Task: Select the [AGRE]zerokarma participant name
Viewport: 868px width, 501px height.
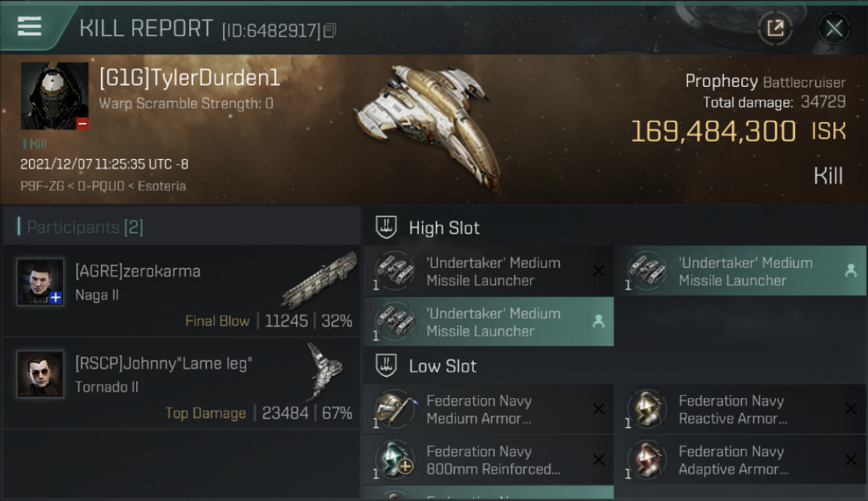Action: 138,271
